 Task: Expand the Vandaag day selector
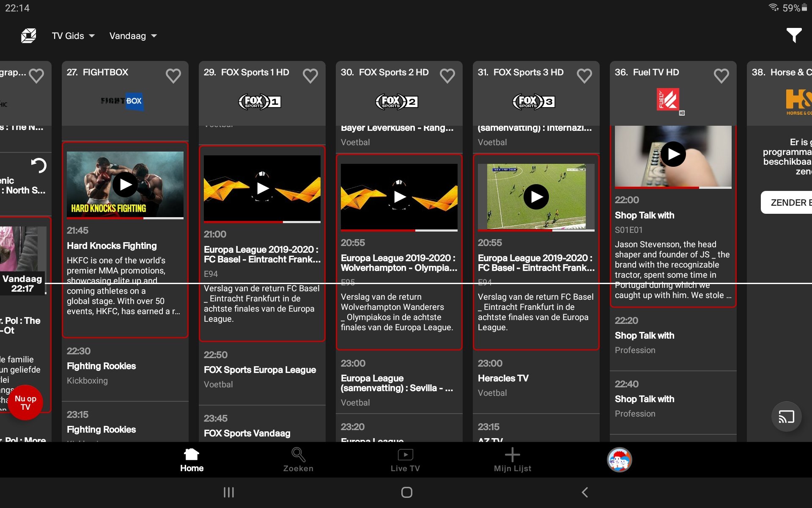click(x=133, y=36)
